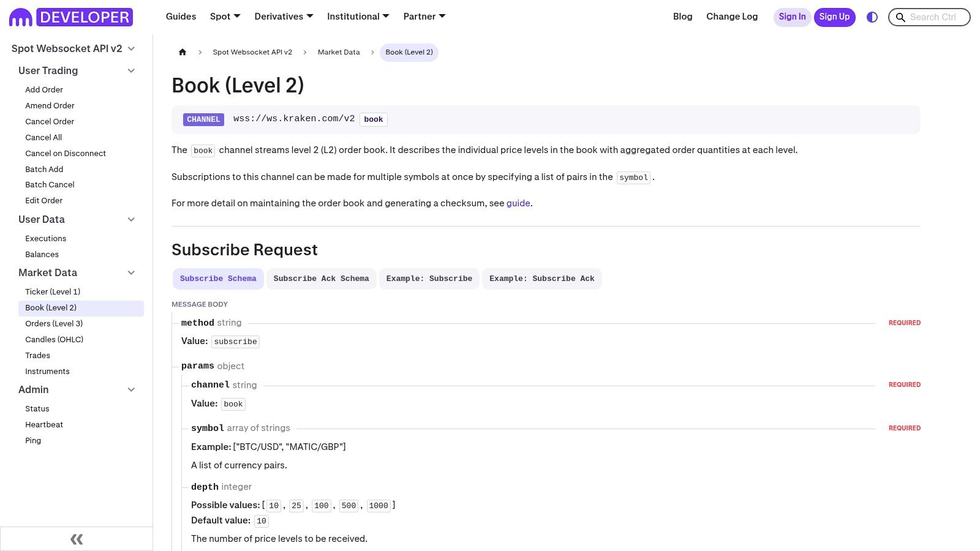
Task: Collapse the User Trading section
Action: tap(131, 70)
